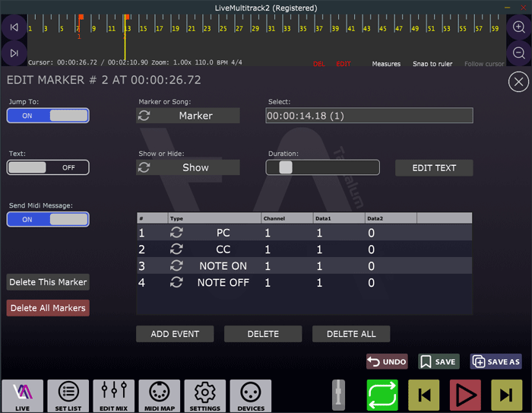
Task: Click measure 29 on the ruler
Action: pyautogui.click(x=255, y=29)
